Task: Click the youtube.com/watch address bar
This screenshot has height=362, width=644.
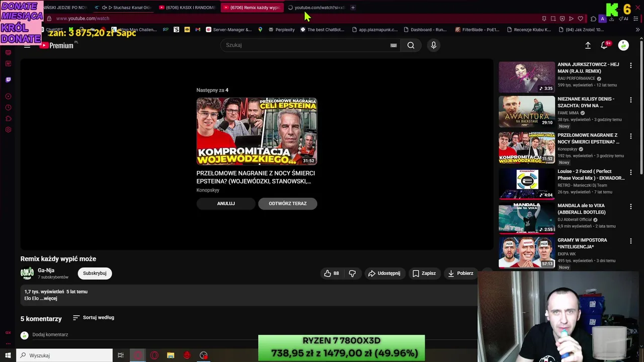Action: tap(83, 19)
